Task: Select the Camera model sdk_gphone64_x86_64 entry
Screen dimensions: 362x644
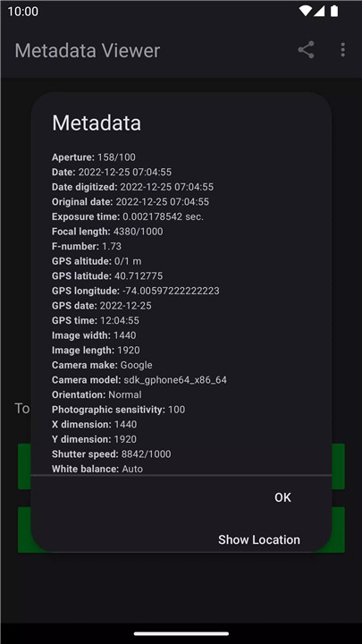Action: tap(139, 380)
